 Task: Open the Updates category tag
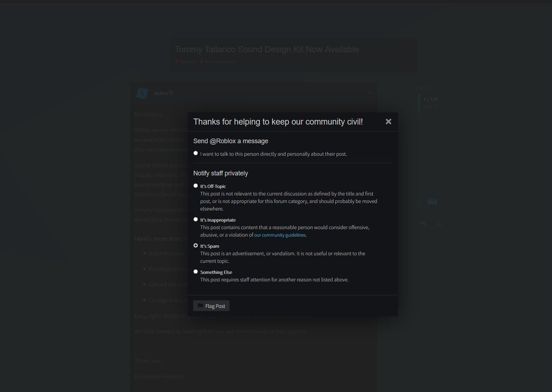(x=185, y=61)
